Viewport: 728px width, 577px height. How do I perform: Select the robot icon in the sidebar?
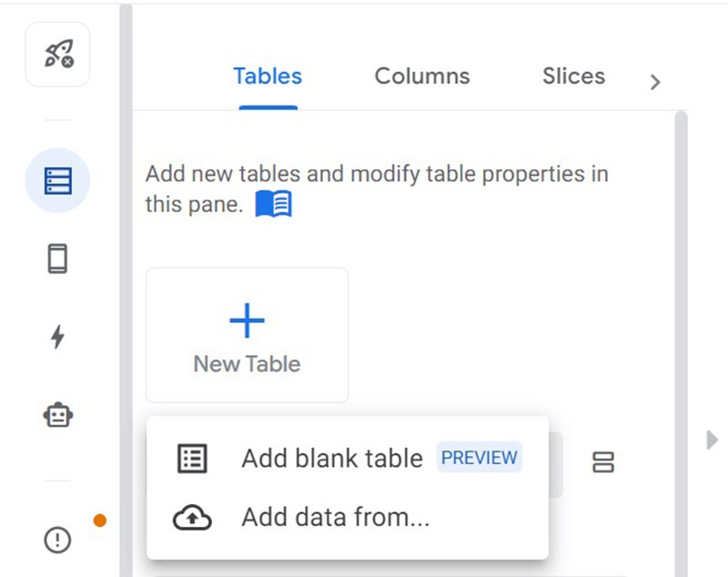(57, 416)
